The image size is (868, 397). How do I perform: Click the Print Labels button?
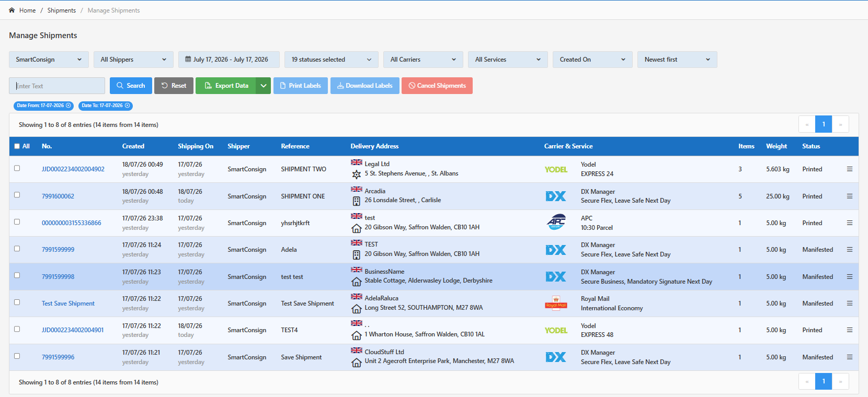click(x=301, y=86)
